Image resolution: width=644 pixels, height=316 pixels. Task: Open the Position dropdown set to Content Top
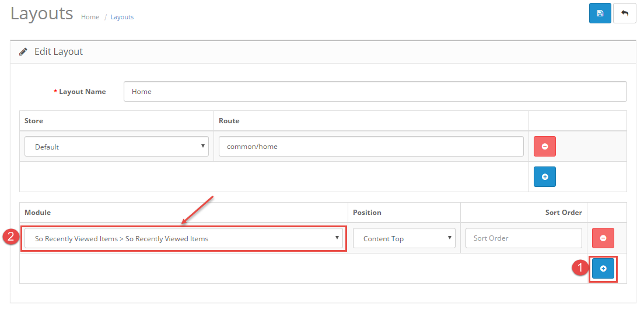(x=404, y=238)
